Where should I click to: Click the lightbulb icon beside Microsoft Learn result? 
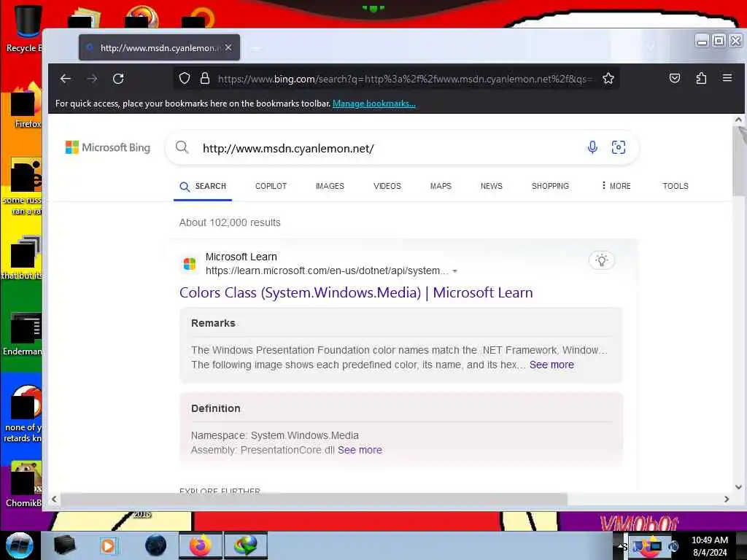click(602, 260)
